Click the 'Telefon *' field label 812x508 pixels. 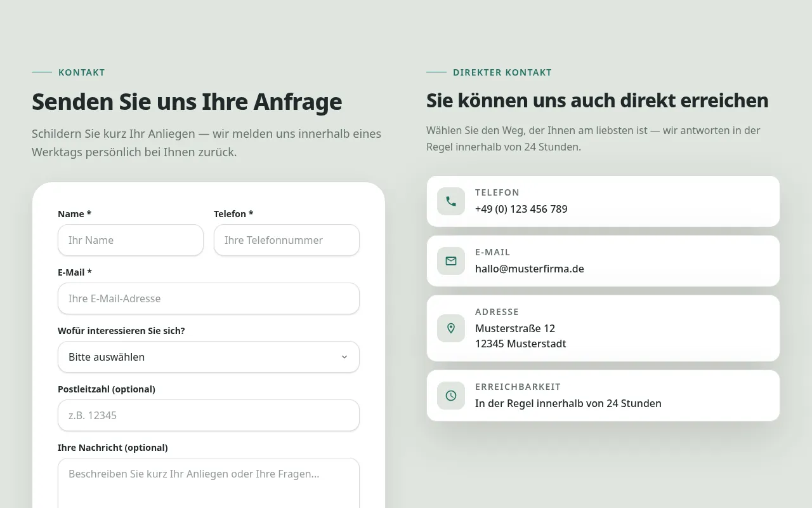pos(233,214)
